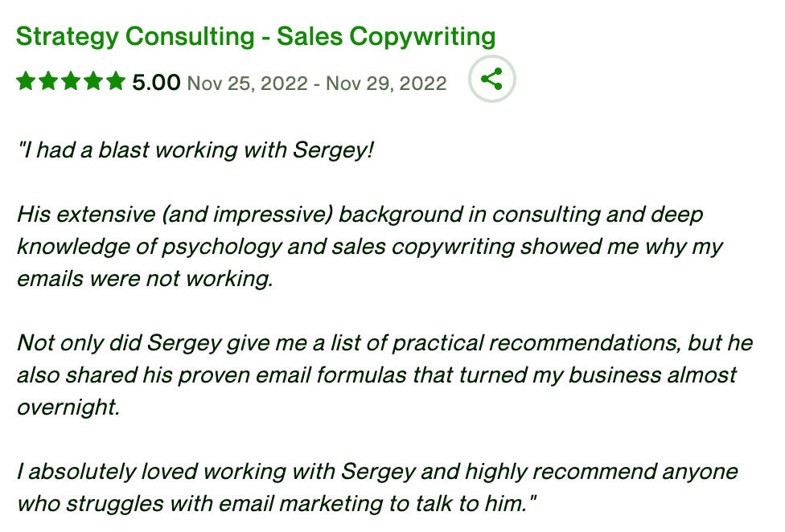This screenshot has width=785, height=532.
Task: Select the second green rating star
Action: click(x=48, y=80)
